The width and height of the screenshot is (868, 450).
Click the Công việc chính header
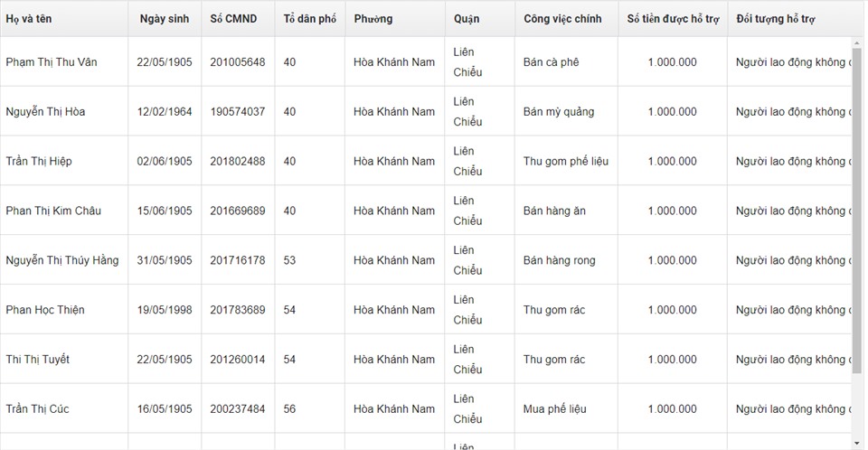[x=566, y=19]
